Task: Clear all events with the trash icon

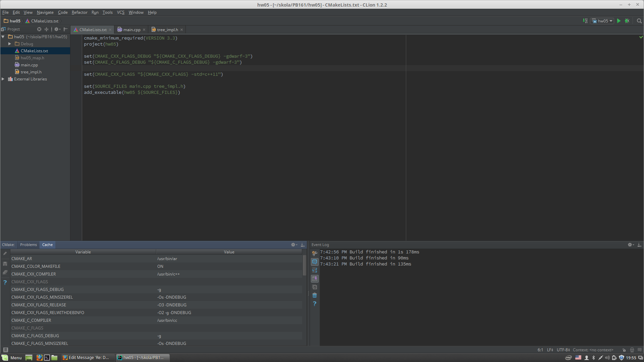Action: (x=314, y=295)
